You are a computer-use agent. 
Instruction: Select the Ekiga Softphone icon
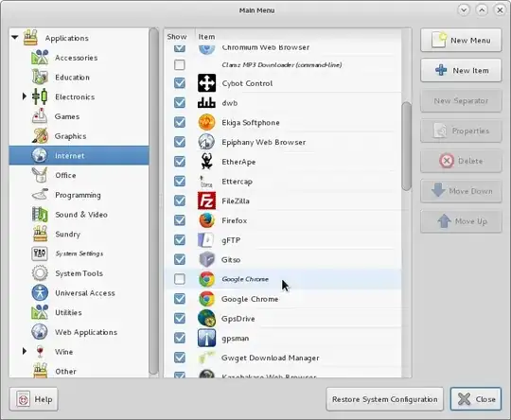click(206, 123)
